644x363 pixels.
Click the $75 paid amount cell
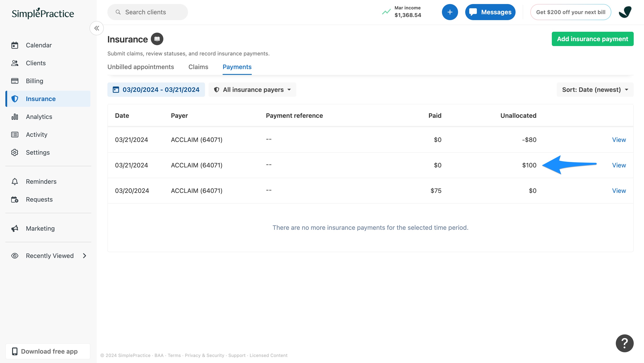[436, 191]
